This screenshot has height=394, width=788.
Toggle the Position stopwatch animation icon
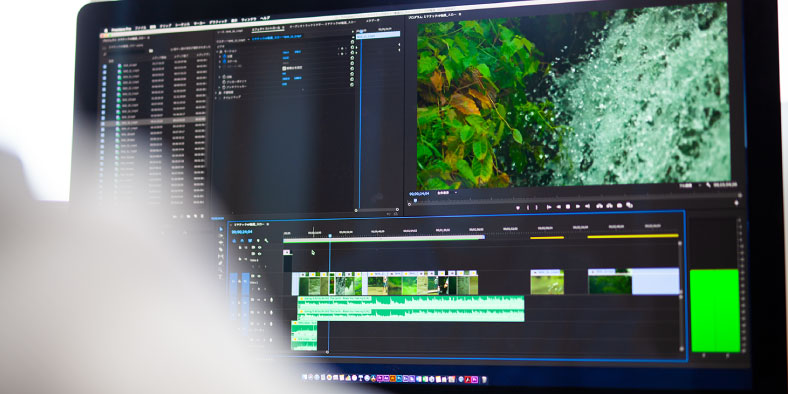pyautogui.click(x=225, y=56)
